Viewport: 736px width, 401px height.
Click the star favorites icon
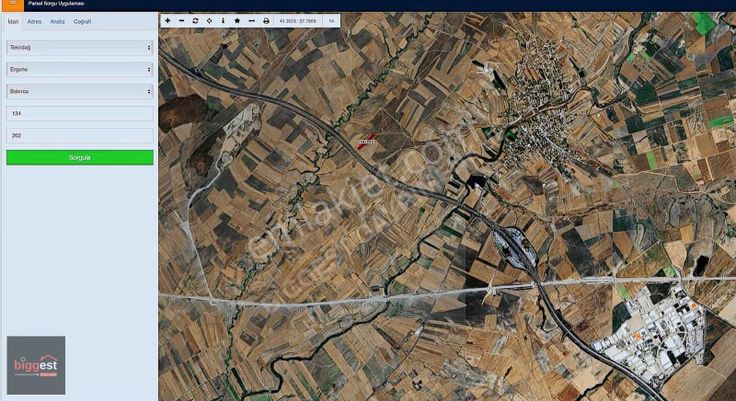(x=237, y=21)
